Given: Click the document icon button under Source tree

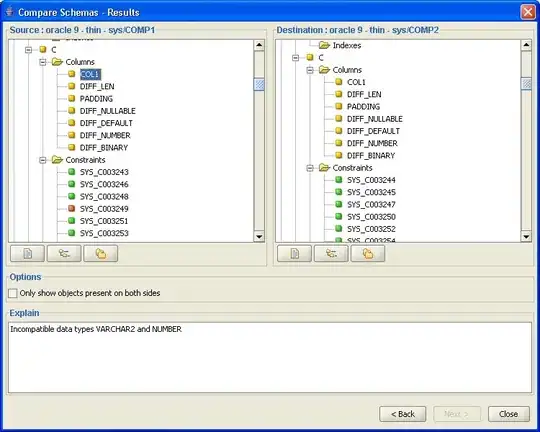Looking at the screenshot, I should point(28,254).
